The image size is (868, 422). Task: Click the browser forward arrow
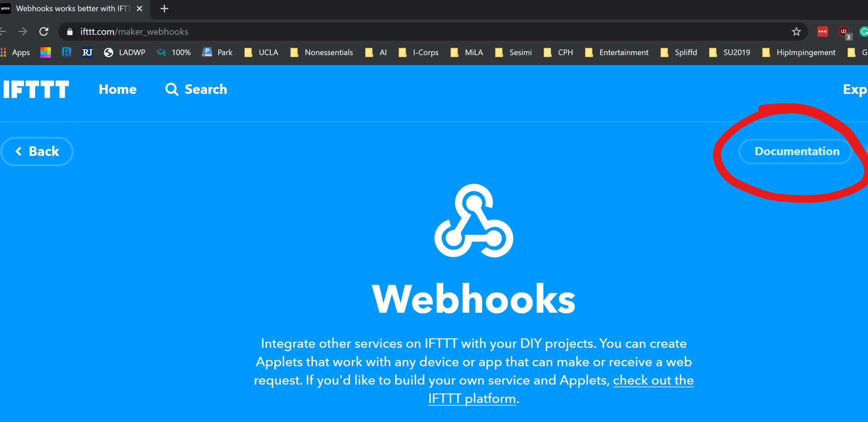(23, 32)
